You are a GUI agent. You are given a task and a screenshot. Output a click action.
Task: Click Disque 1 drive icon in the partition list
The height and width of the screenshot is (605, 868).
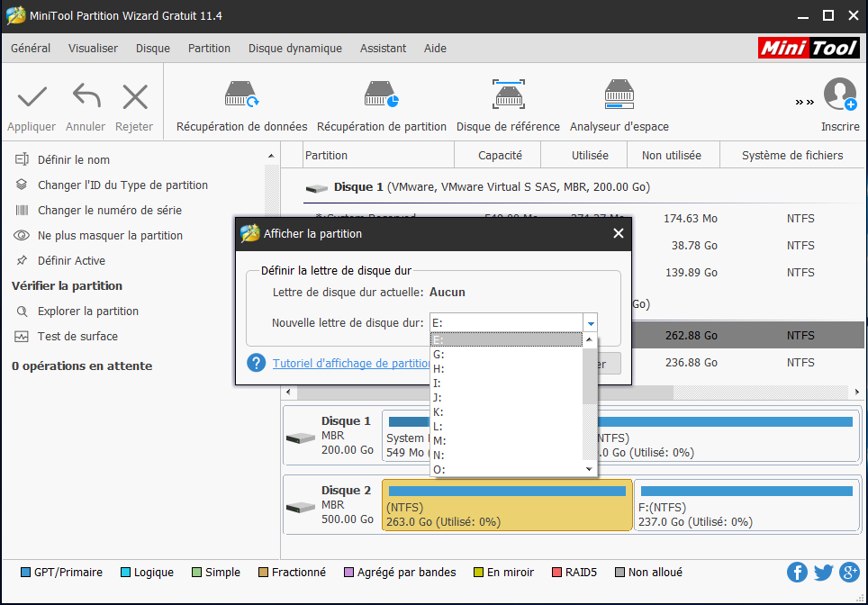tap(317, 189)
